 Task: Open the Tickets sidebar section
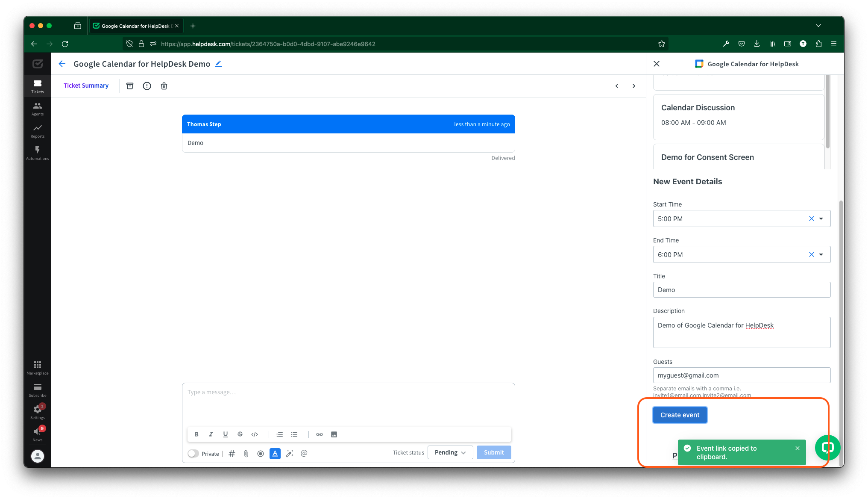pos(37,86)
